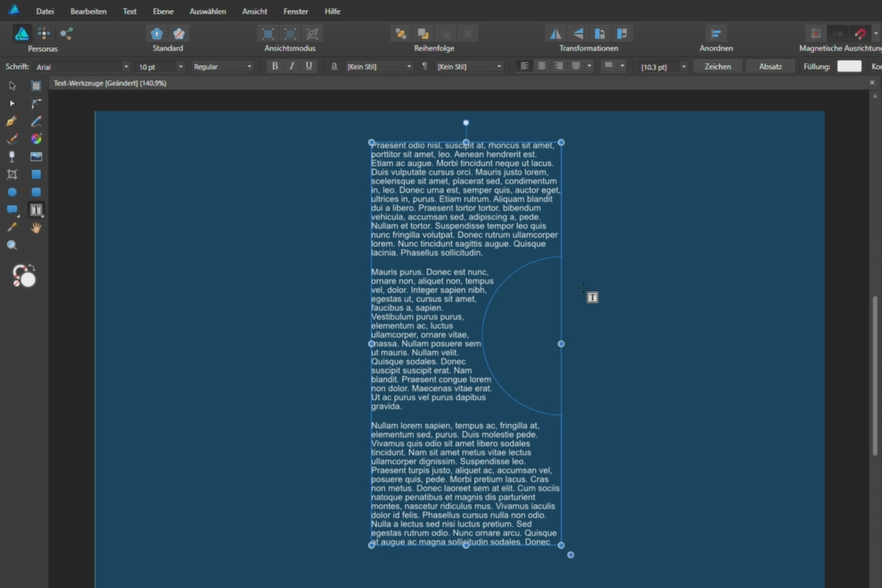Open the Auswählen menu
882x588 pixels.
coord(207,12)
